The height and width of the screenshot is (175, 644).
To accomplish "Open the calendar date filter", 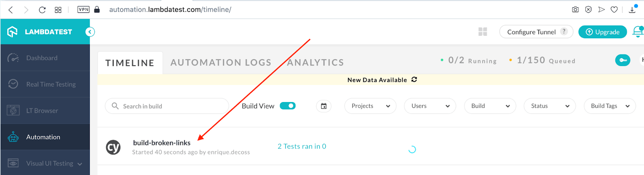I will click(x=324, y=106).
